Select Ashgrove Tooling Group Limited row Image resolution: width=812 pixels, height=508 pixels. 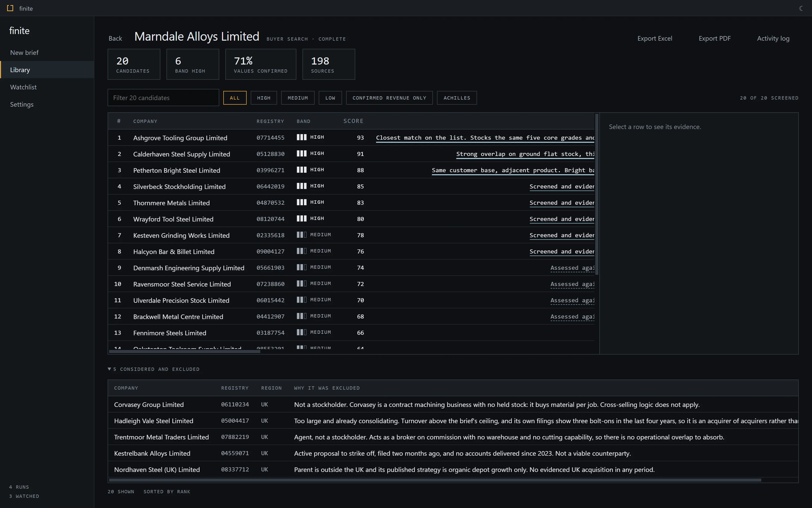point(351,137)
